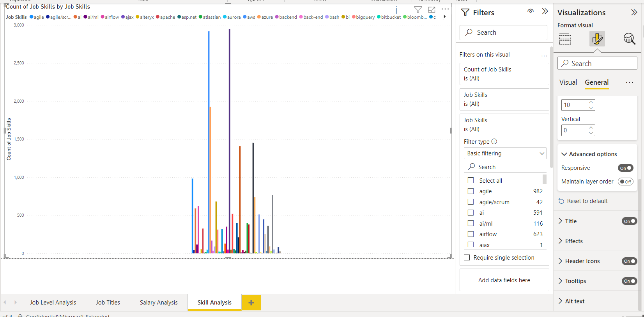Image resolution: width=644 pixels, height=317 pixels.
Task: Click the Filter type info icon
Action: (494, 141)
